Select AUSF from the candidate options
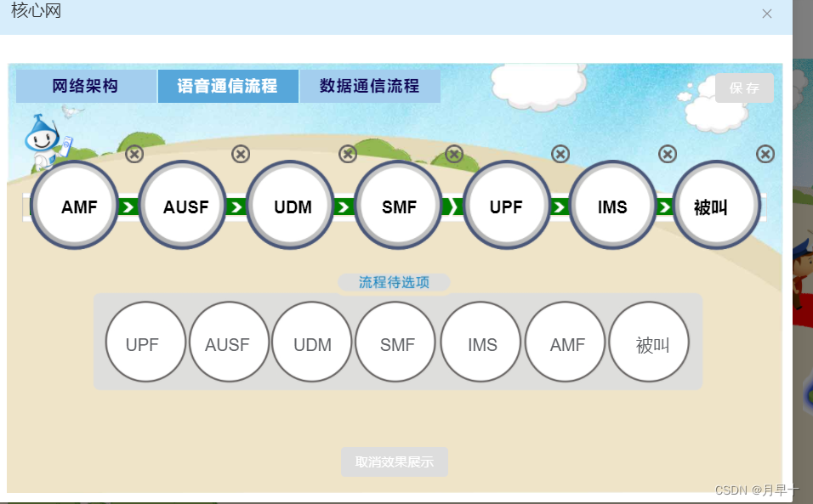 (x=229, y=343)
